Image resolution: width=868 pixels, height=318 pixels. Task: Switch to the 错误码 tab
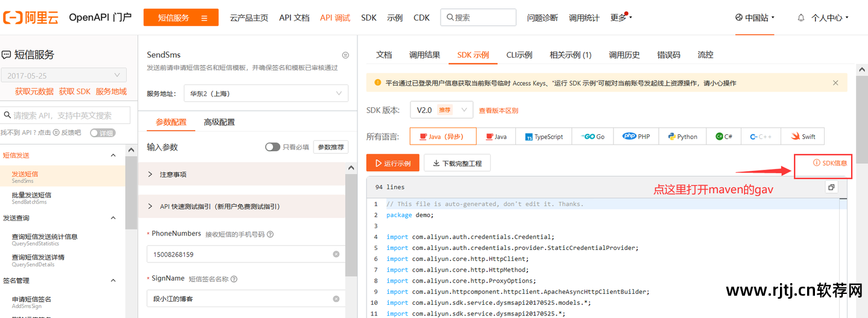668,55
